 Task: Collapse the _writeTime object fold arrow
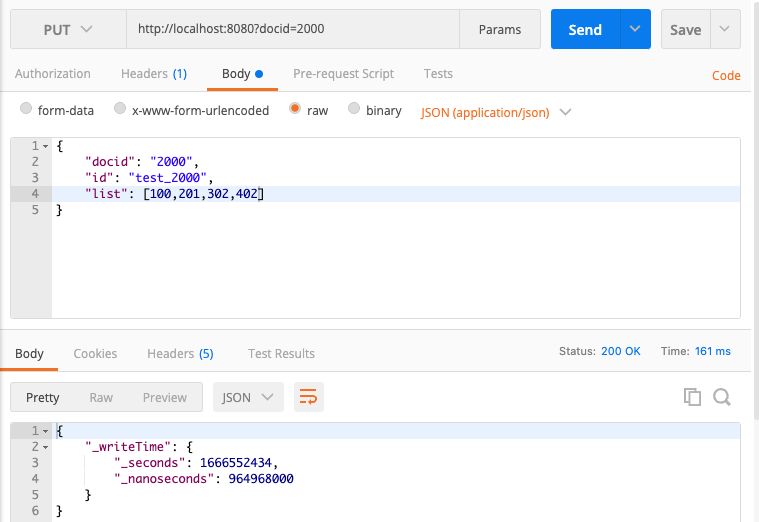click(x=46, y=447)
